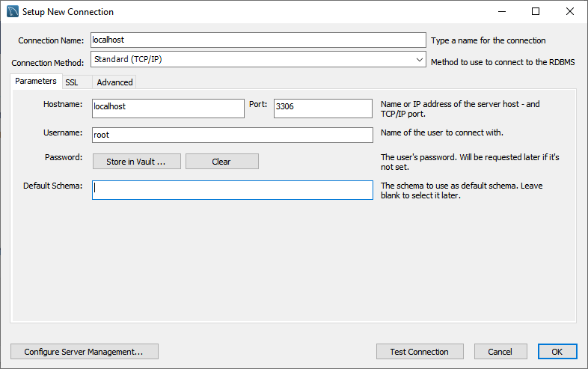Close the Setup New Connection dialog
The width and height of the screenshot is (588, 369).
click(x=570, y=12)
